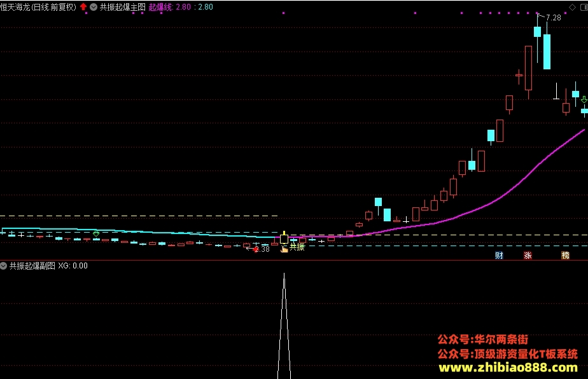Click the magenta 起爆线: 2.80 readout
This screenshot has height=379, width=588.
click(170, 7)
